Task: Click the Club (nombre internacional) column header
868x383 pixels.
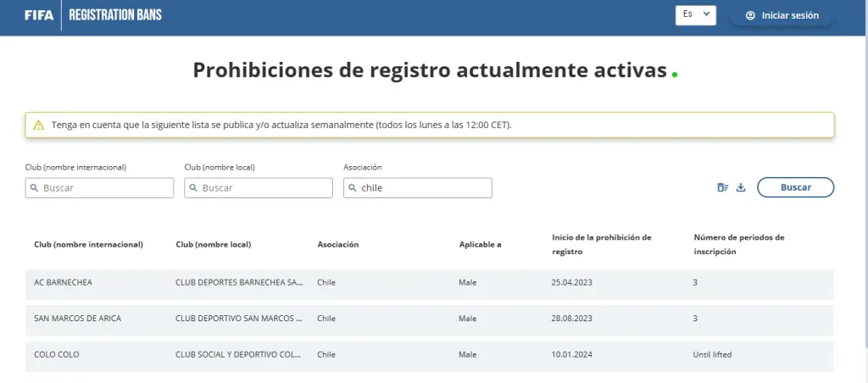Action: tap(88, 245)
